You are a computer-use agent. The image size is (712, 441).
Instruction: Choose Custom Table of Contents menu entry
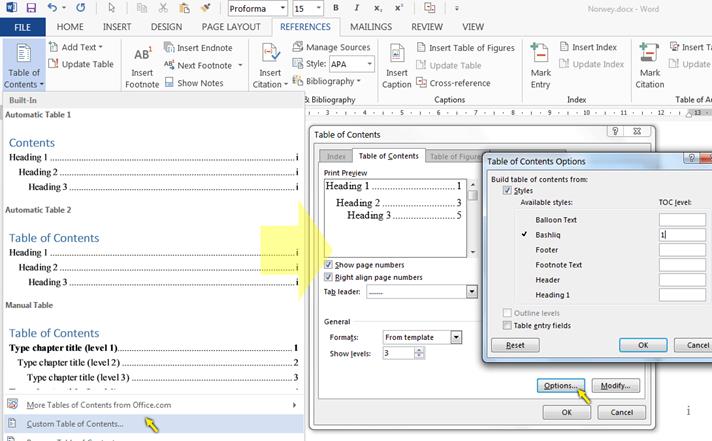pos(76,423)
